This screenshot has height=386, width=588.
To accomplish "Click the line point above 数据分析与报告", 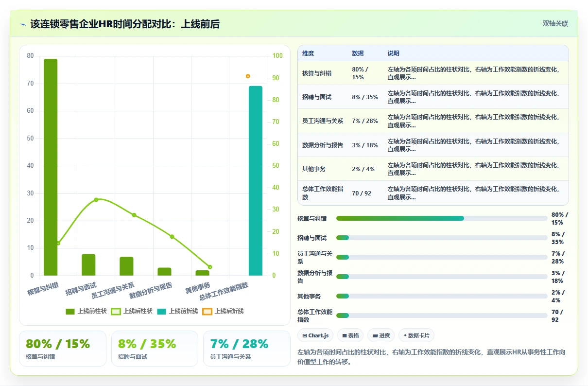I will tap(172, 237).
